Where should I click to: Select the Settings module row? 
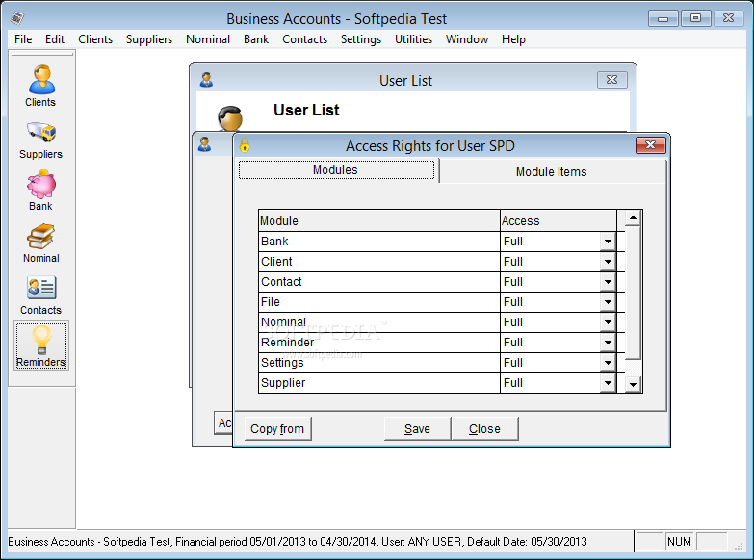click(x=378, y=363)
